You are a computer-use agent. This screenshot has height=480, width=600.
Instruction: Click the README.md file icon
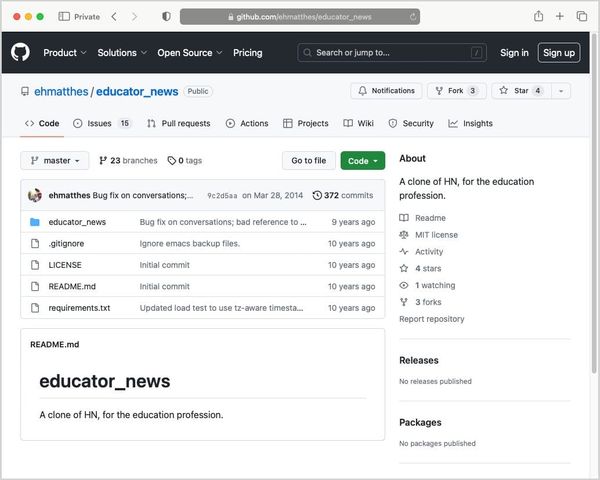pos(35,286)
